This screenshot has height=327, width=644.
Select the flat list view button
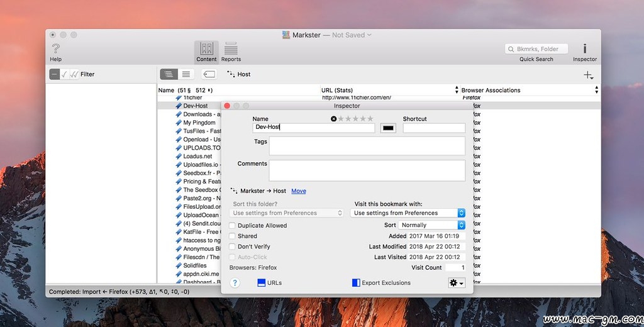click(x=186, y=74)
